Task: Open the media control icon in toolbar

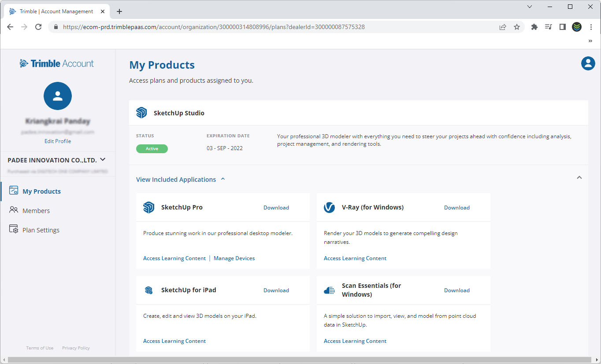Action: pyautogui.click(x=549, y=27)
